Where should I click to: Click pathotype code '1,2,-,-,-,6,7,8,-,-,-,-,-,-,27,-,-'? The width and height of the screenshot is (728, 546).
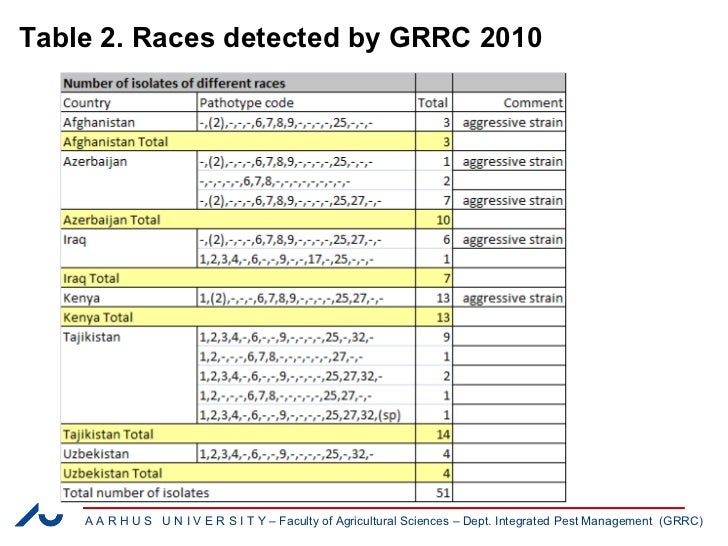(281, 357)
